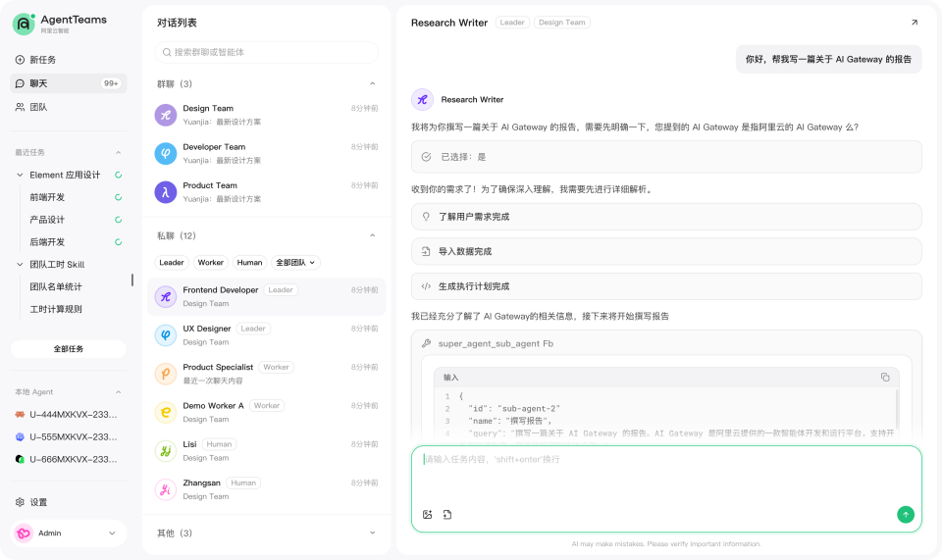Collapse the 群聊 (3) section
Screen dimensions: 942x560
(373, 83)
